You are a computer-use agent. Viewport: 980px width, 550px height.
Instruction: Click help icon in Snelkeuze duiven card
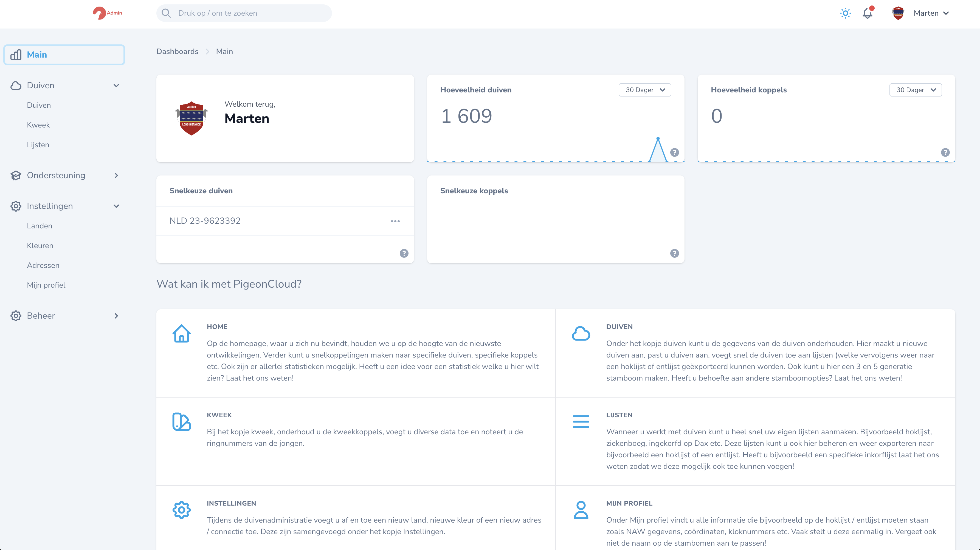tap(404, 253)
